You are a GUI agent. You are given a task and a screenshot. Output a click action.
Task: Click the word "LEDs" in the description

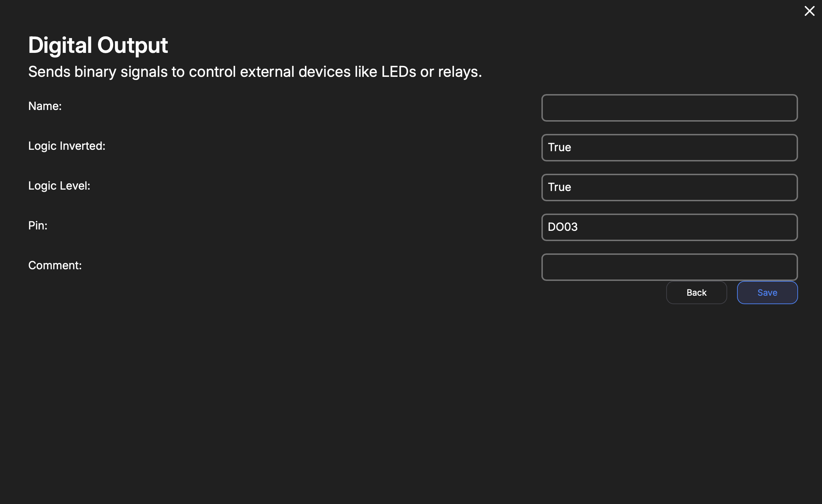[x=399, y=72]
